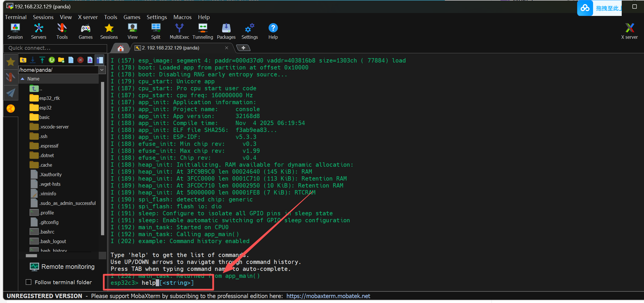Open the Tools swiss-knife sidebar tab

point(11,77)
